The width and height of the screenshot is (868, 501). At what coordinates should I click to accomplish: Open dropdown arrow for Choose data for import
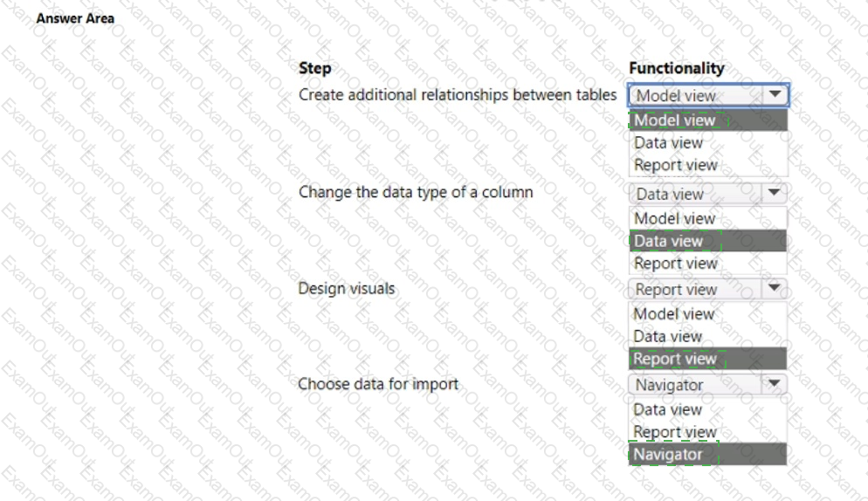774,384
